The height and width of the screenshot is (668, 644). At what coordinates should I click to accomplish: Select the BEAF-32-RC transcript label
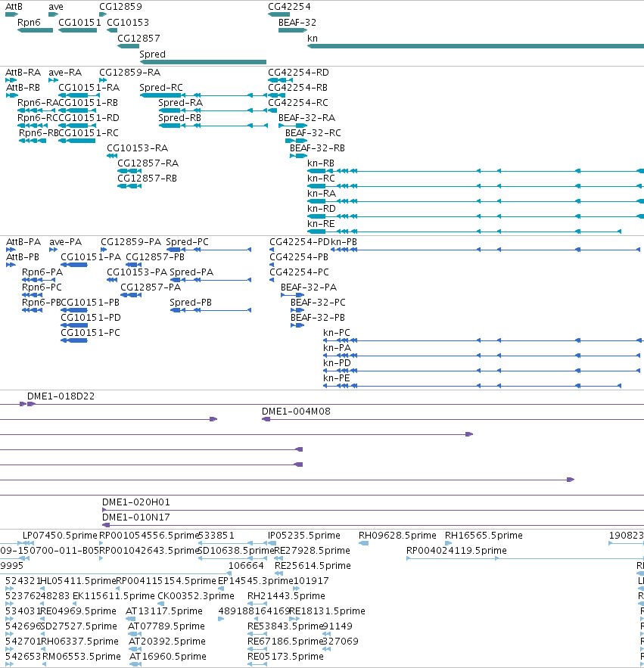point(313,133)
